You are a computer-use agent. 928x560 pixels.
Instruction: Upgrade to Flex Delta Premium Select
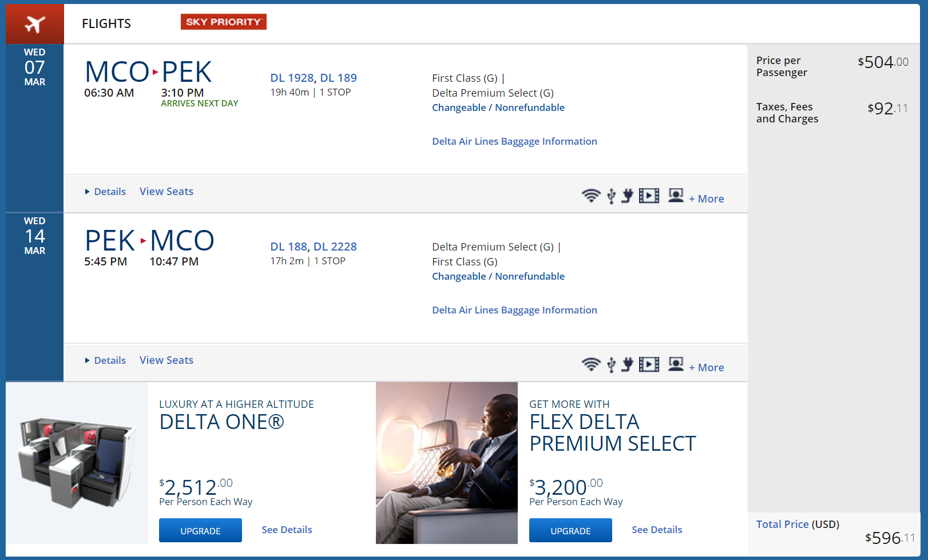pos(570,531)
